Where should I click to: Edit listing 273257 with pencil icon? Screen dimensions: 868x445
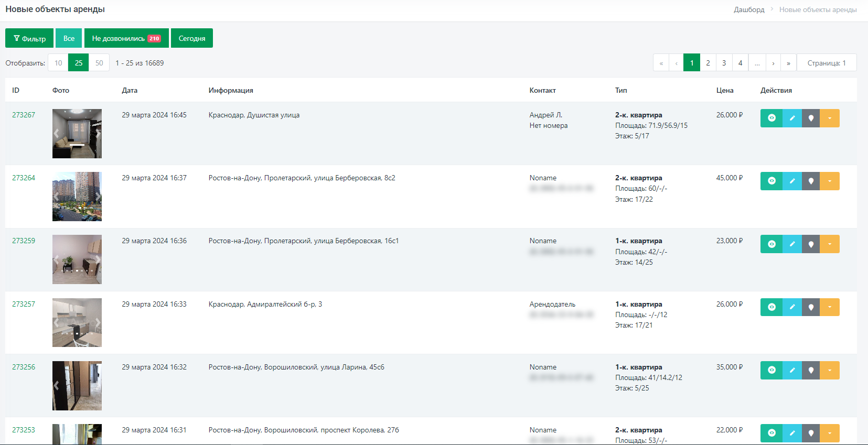pos(792,307)
